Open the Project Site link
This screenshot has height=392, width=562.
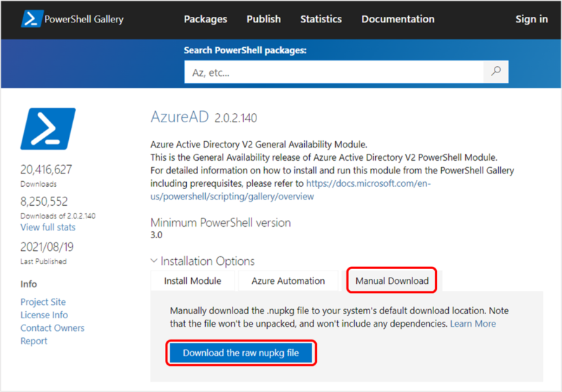click(x=44, y=302)
